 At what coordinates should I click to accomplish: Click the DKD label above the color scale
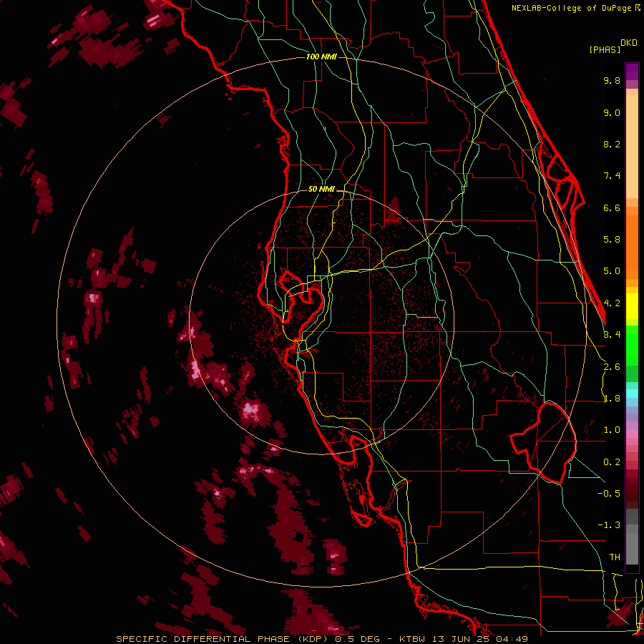pyautogui.click(x=629, y=43)
